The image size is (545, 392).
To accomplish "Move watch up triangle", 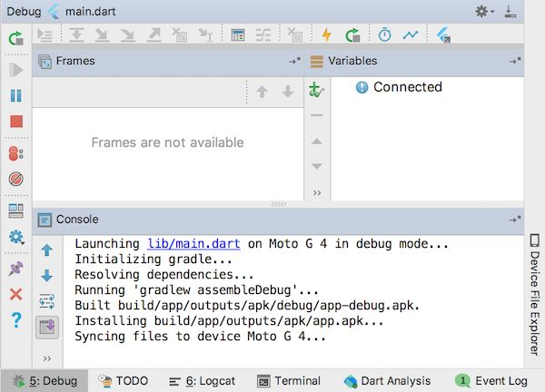I will (x=317, y=142).
